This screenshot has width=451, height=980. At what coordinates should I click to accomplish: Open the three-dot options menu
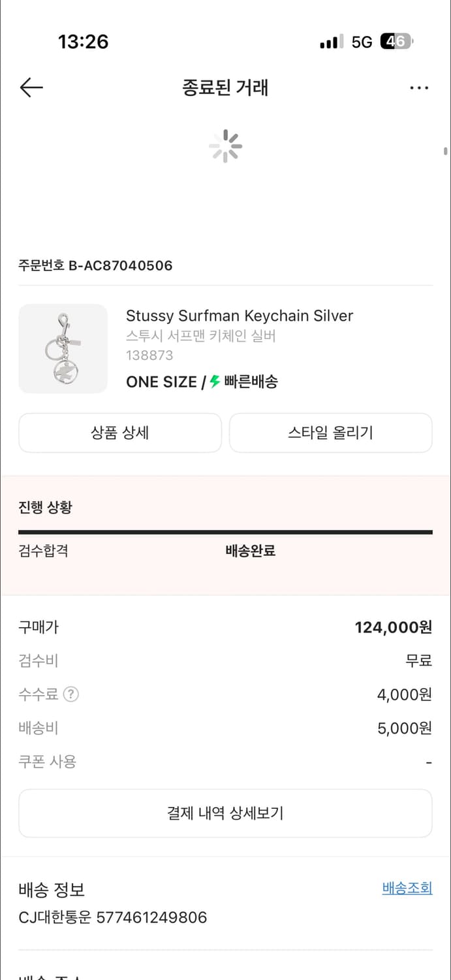point(419,87)
